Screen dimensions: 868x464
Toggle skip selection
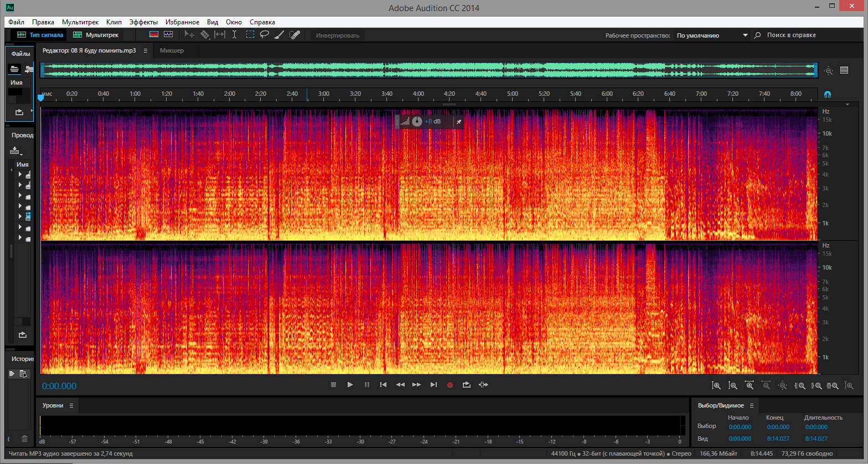[483, 385]
